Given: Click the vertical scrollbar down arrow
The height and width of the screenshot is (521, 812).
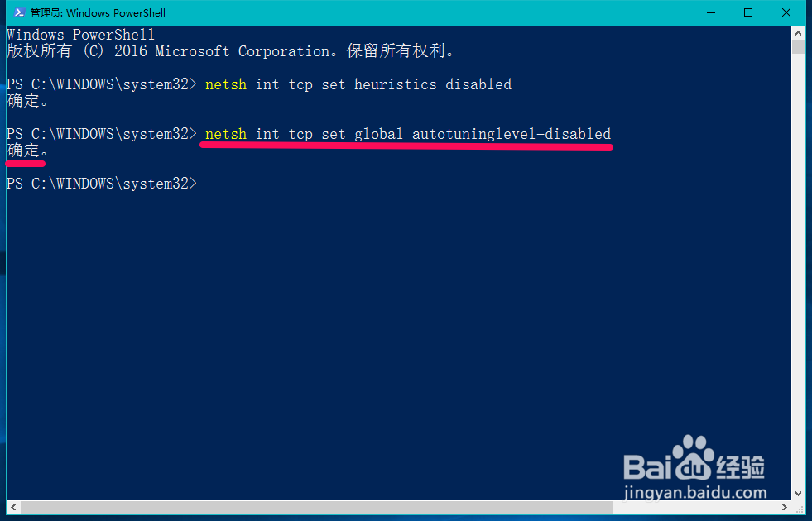Looking at the screenshot, I should coord(798,494).
